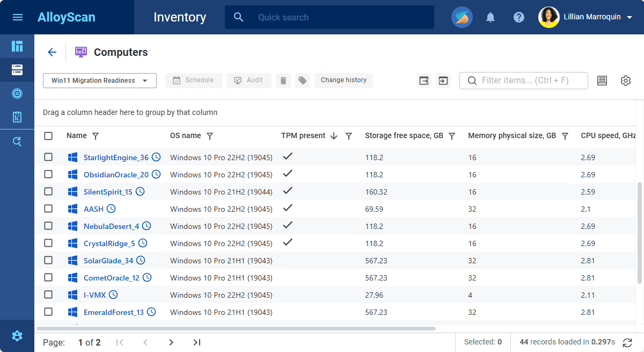Image resolution: width=644 pixels, height=352 pixels.
Task: Click the 69.59 storage value cell
Action: (x=374, y=209)
